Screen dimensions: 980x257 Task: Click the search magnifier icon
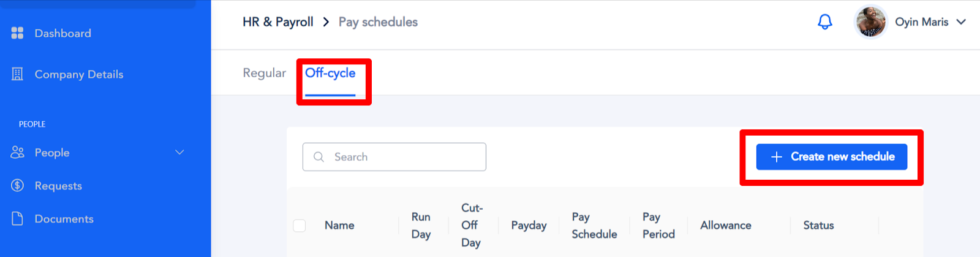(x=318, y=157)
